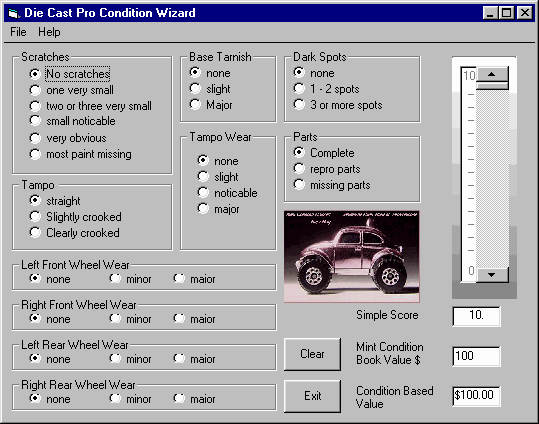Click the Exit button
Viewport: 539px width, 424px height.
[x=312, y=396]
